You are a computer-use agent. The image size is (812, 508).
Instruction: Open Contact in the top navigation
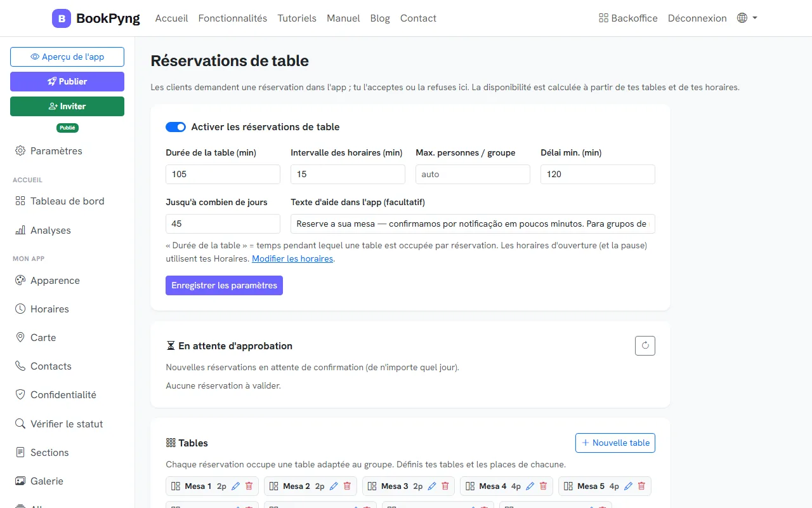[418, 18]
